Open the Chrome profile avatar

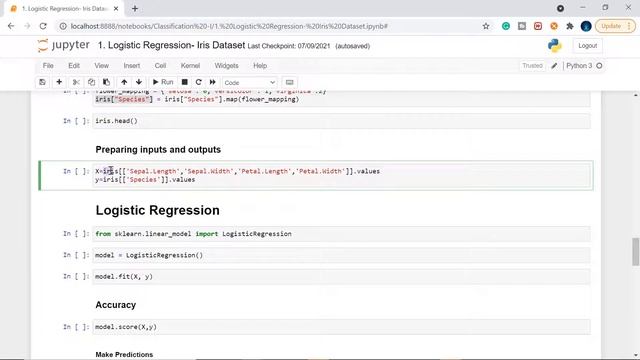pos(586,26)
